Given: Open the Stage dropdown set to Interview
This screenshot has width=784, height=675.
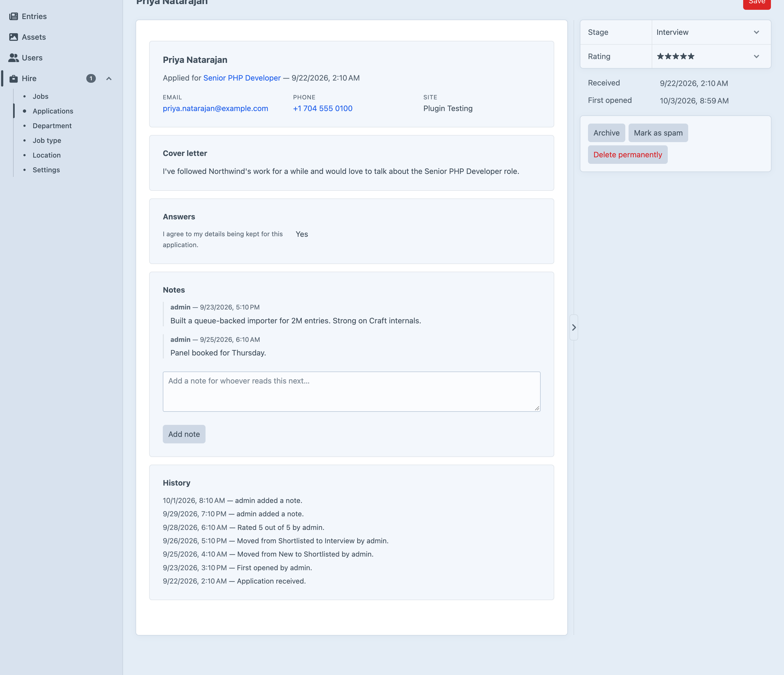Looking at the screenshot, I should (711, 32).
